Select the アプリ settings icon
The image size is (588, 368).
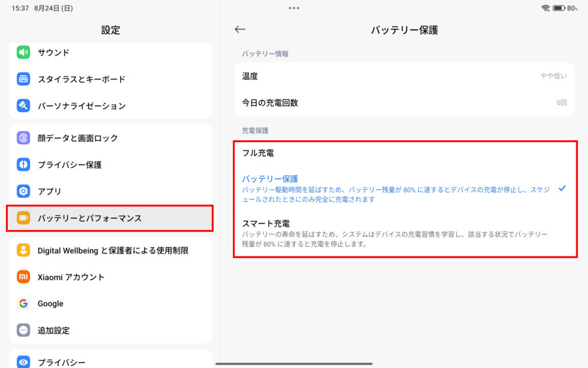pyautogui.click(x=23, y=191)
